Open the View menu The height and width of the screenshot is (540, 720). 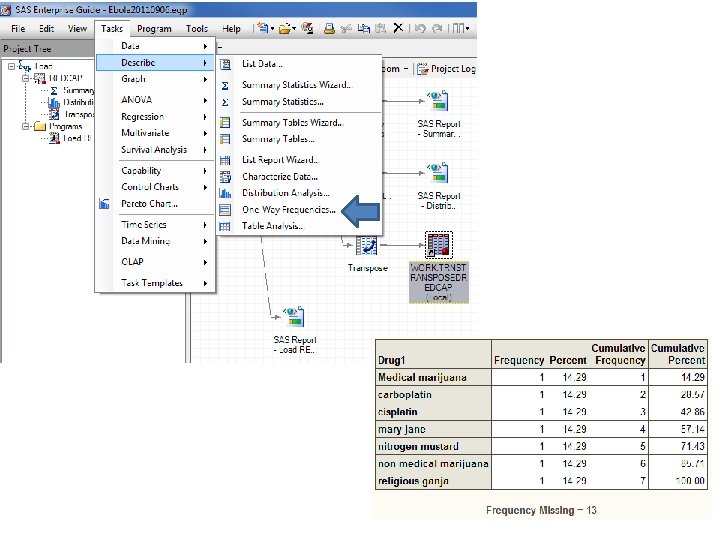click(77, 28)
